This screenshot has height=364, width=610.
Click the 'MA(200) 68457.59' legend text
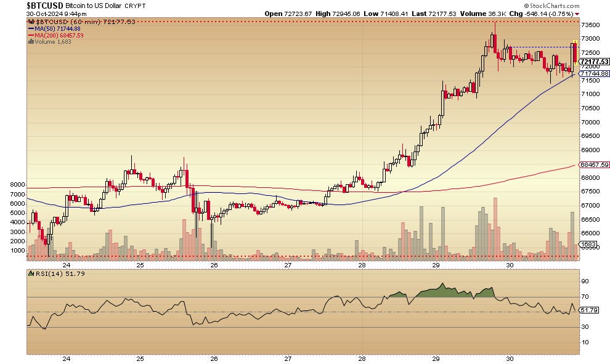59,35
